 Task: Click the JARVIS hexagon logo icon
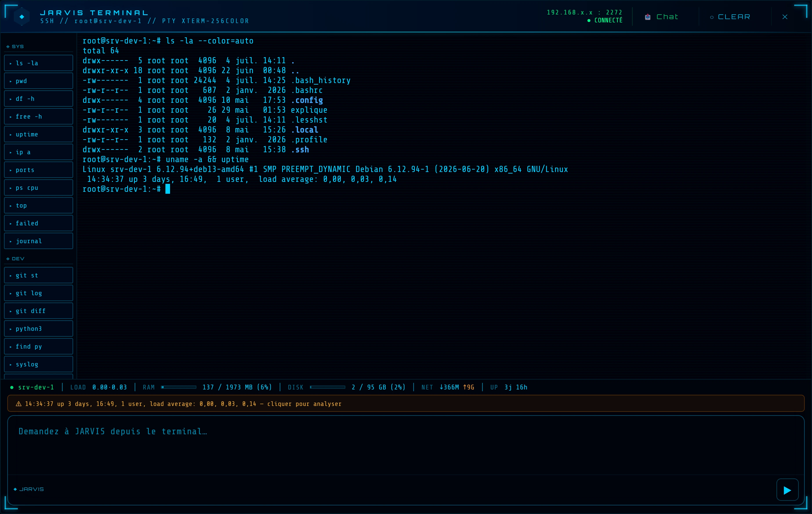pyautogui.click(x=22, y=16)
